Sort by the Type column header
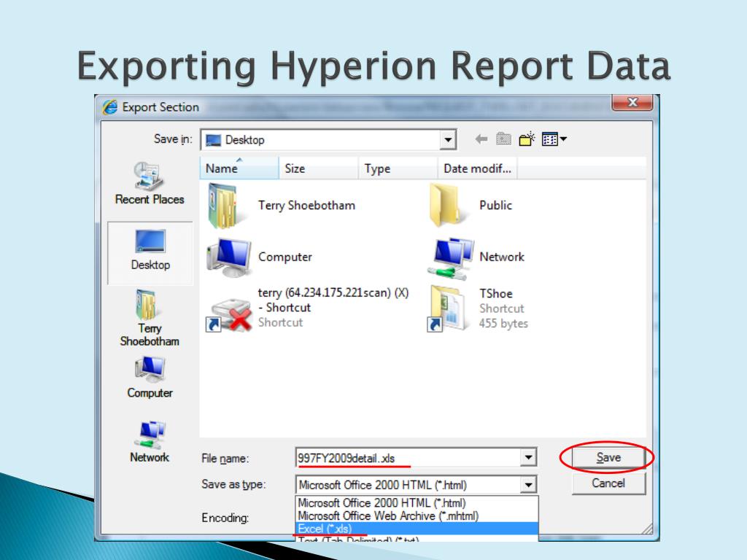The image size is (747, 560). [x=398, y=168]
